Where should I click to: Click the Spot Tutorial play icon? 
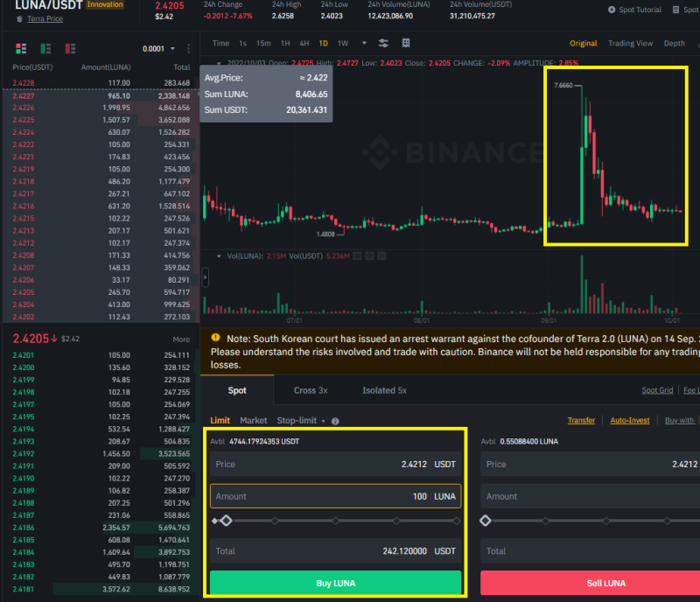pos(612,10)
